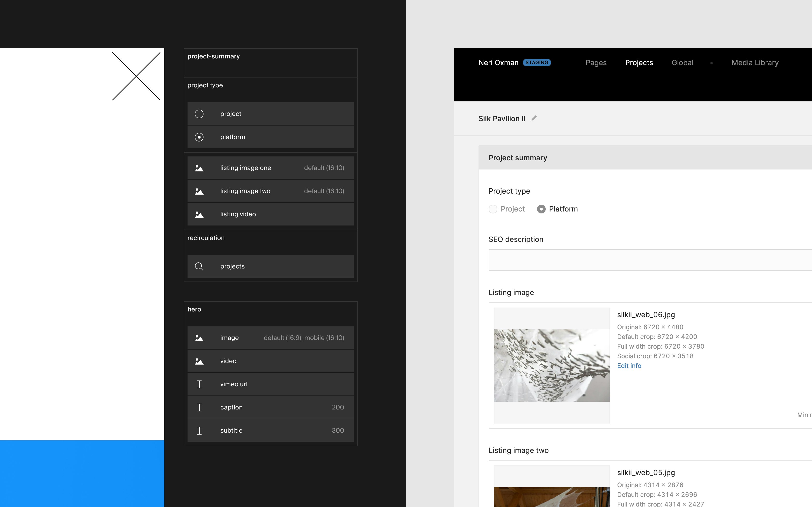The image size is (812, 507).
Task: Open the Pages tab
Action: pos(596,63)
